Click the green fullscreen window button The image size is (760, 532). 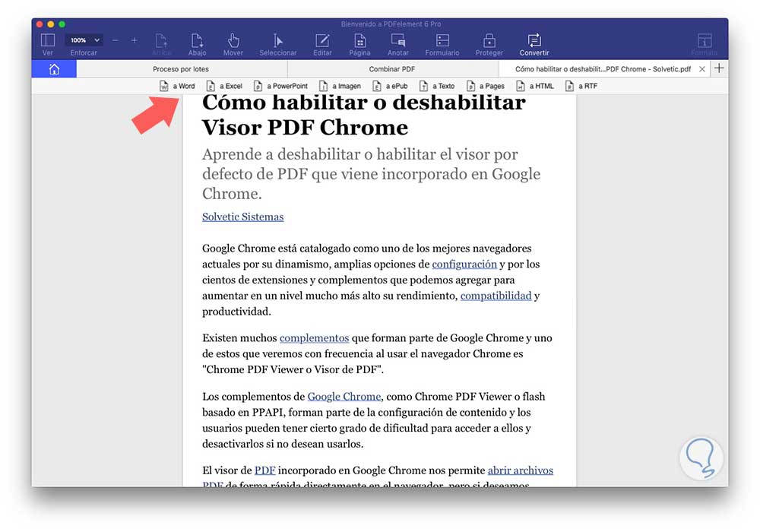62,24
